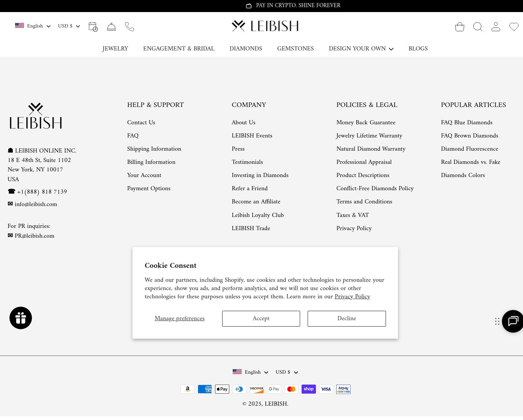523x420 pixels.
Task: Expand the header USD $ currency dropdown
Action: 69,26
